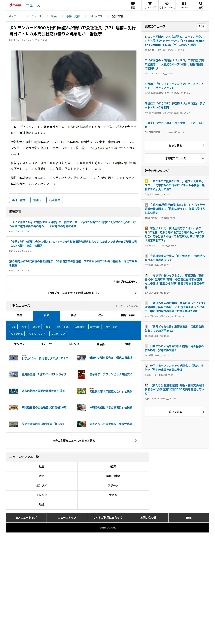This screenshot has width=215, height=644.
Task: Open ranking 10 article about 維新・藤田文武共同代表
Action: [x=174, y=389]
